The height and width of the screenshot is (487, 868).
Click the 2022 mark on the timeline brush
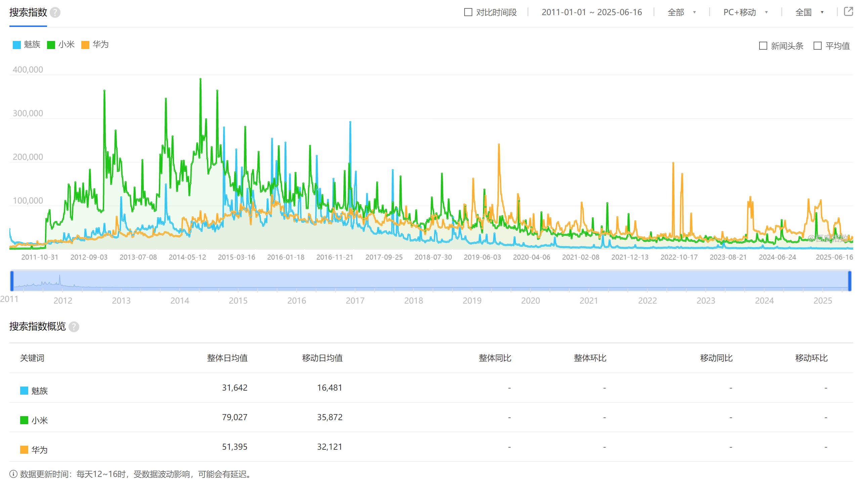click(647, 300)
